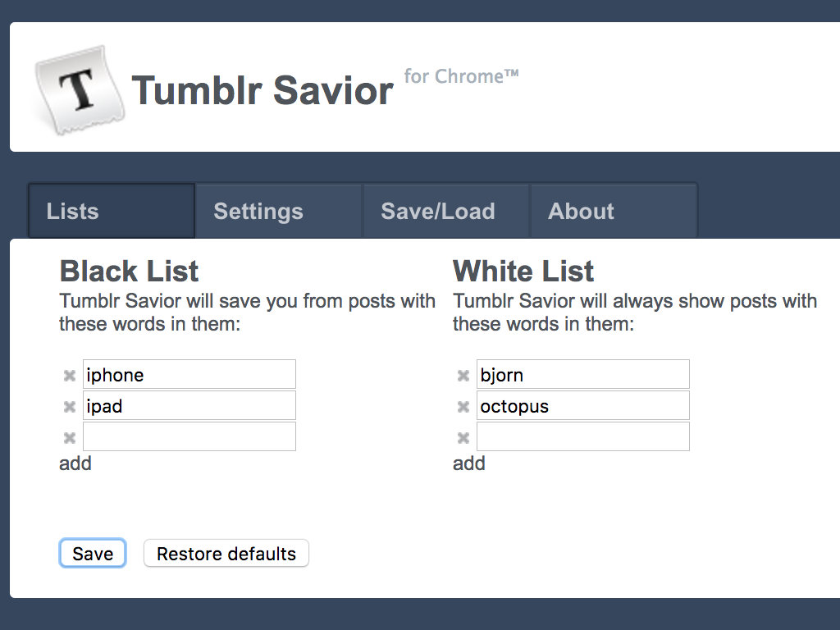The height and width of the screenshot is (630, 840).
Task: Focus the iphone text field
Action: [x=189, y=375]
